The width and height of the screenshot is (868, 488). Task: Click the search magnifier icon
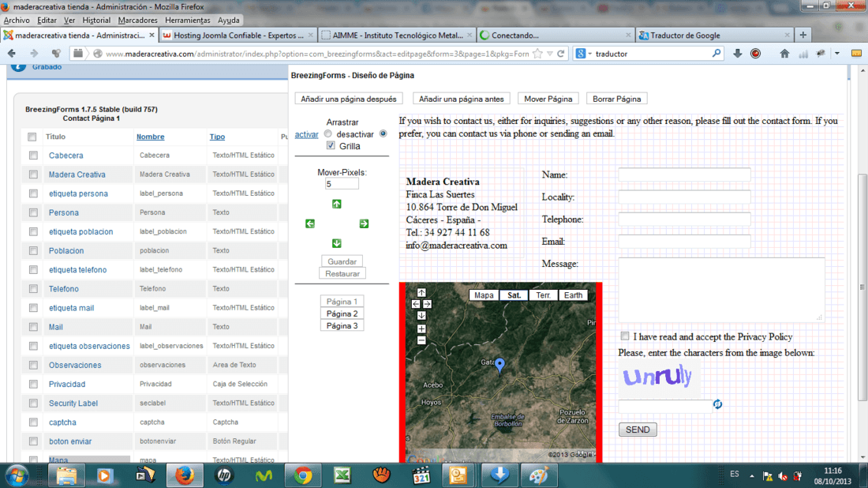pos(716,54)
